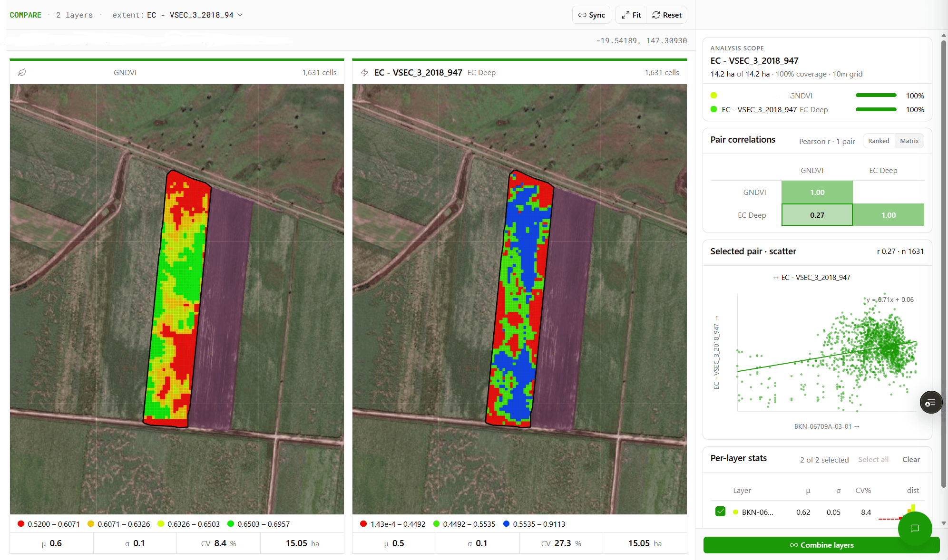Click the GNDVI map CV 8.4 % value
948x560 pixels.
click(218, 543)
